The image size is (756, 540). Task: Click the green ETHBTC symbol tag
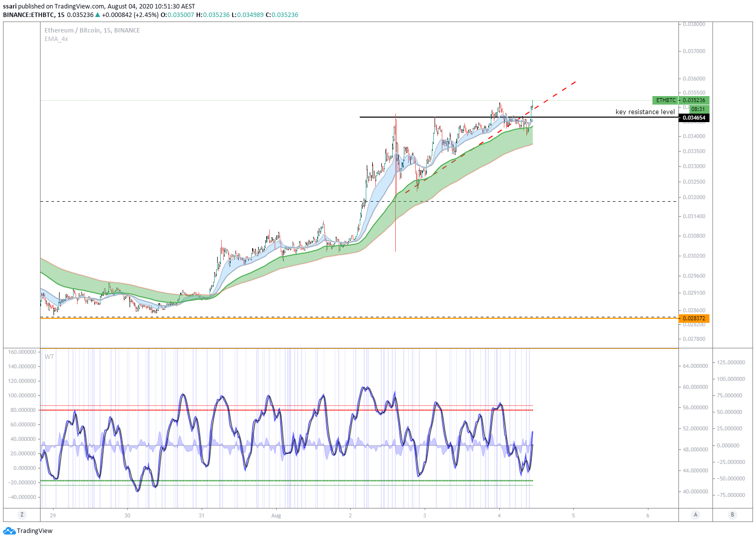[665, 100]
